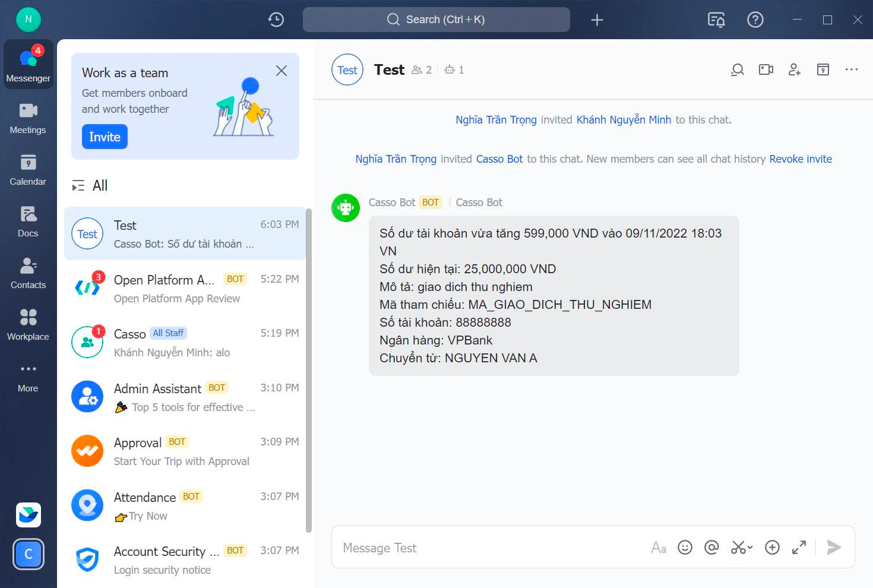873x588 pixels.
Task: Open the Casso All Staff chat
Action: (x=185, y=343)
